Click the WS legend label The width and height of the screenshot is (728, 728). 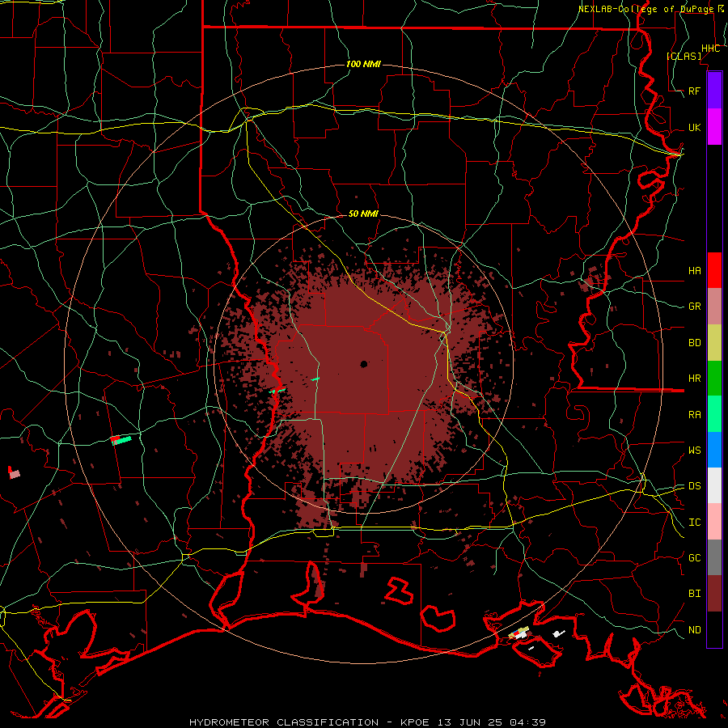(695, 450)
